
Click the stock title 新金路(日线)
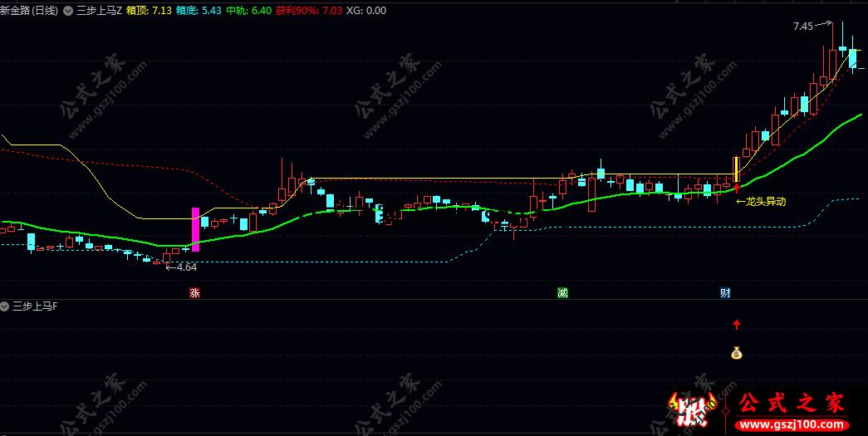pos(29,11)
